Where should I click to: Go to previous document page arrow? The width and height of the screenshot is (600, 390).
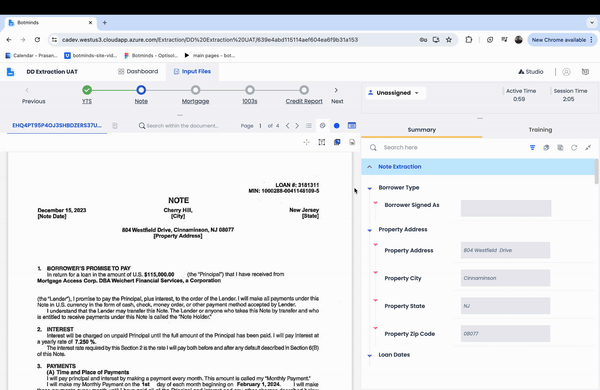click(x=288, y=126)
